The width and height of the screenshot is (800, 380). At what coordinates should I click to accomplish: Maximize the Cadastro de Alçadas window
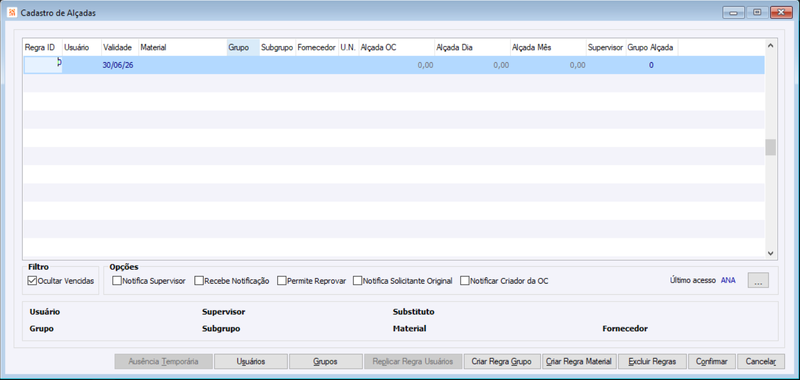point(757,13)
